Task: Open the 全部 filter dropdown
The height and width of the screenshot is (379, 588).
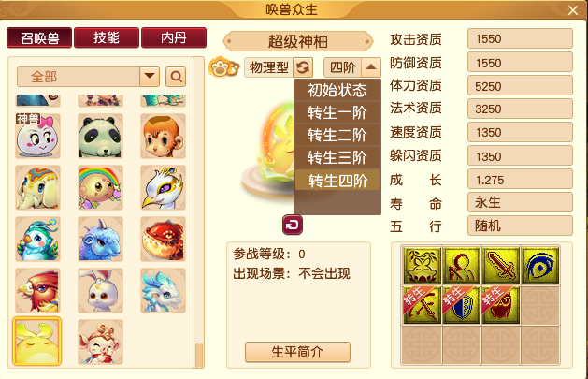Action: (x=150, y=77)
